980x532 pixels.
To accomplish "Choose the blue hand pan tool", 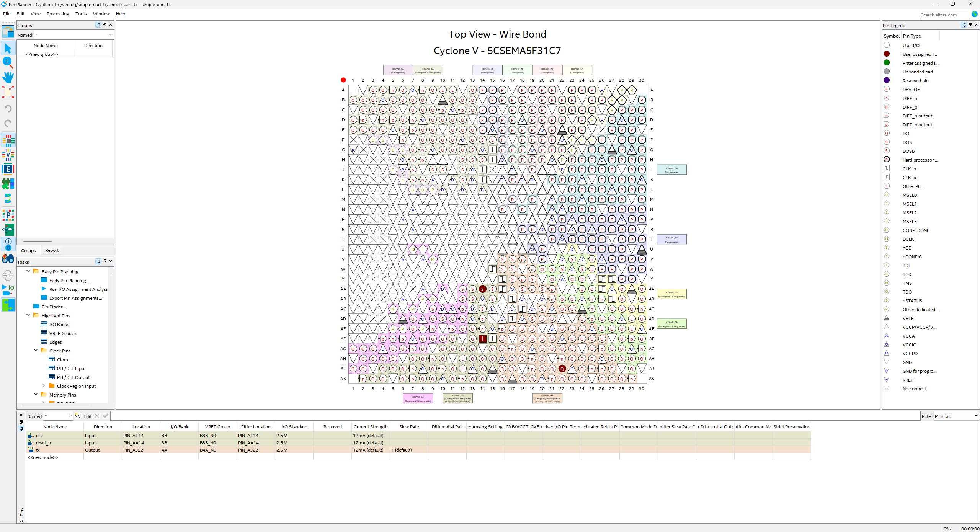I will [x=8, y=77].
